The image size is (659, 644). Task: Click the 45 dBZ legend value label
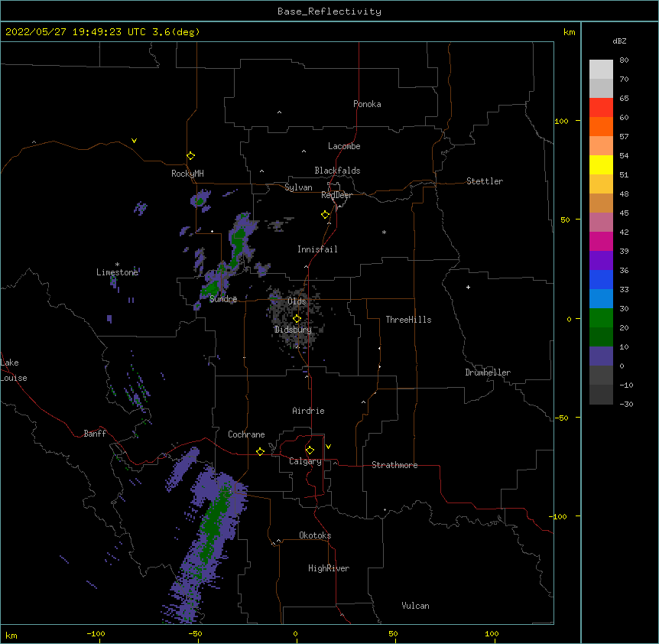pos(624,213)
